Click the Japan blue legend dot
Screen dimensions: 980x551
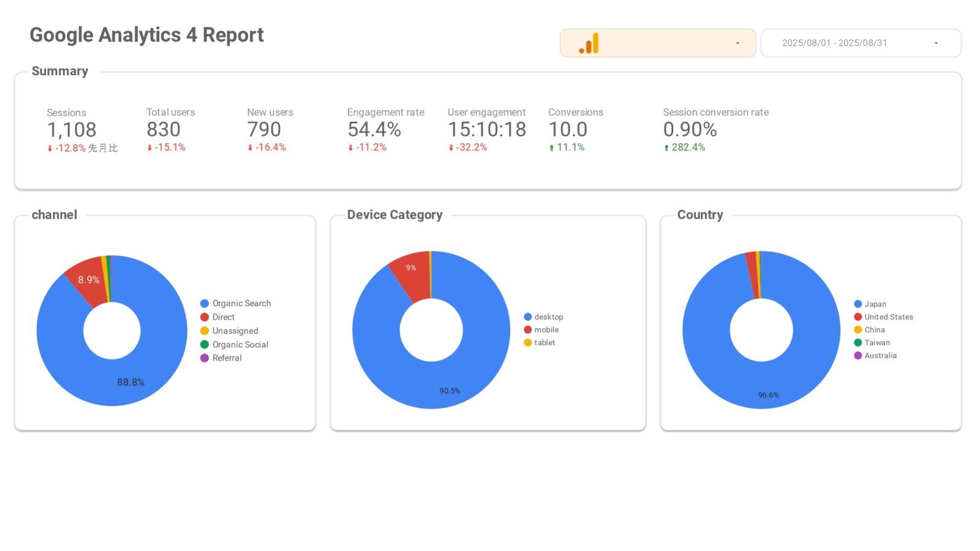tap(858, 304)
